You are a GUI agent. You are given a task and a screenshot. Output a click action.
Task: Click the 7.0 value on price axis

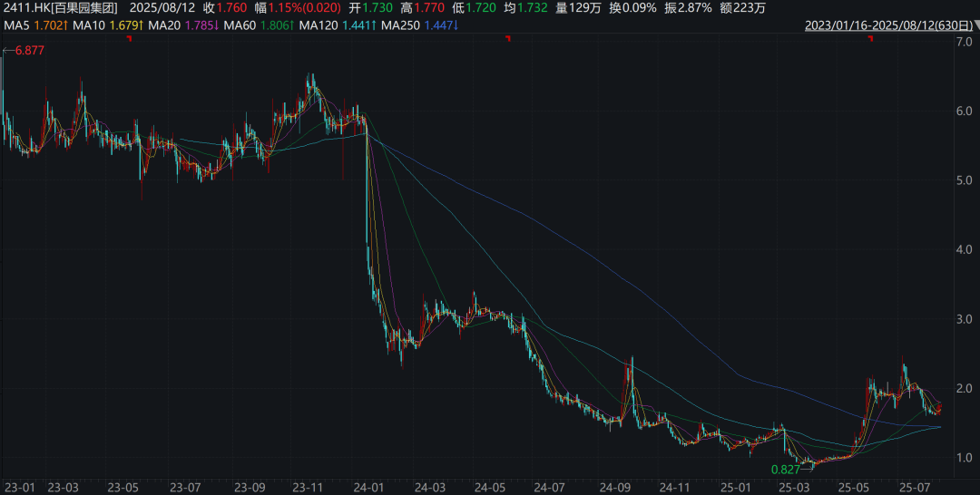(966, 44)
